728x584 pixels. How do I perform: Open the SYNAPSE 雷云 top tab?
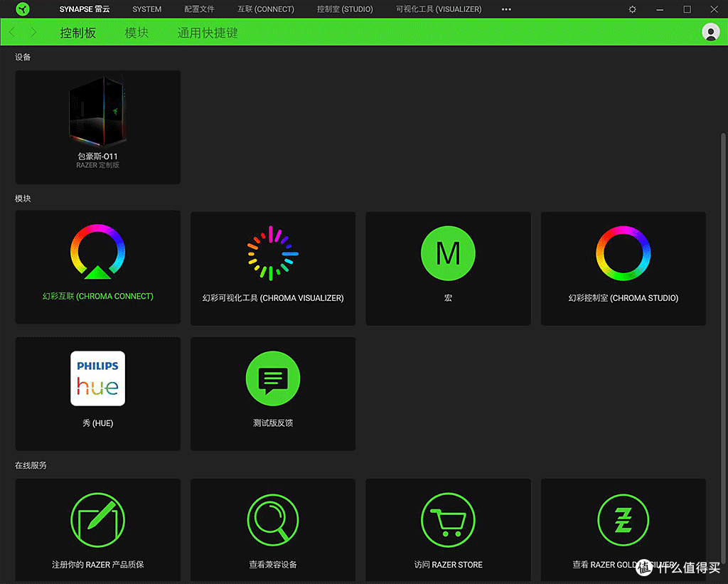pos(85,9)
